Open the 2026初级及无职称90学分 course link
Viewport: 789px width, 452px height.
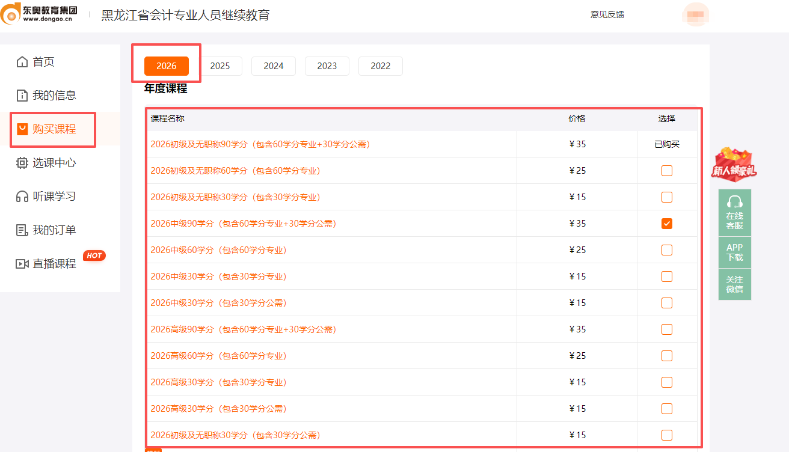260,144
